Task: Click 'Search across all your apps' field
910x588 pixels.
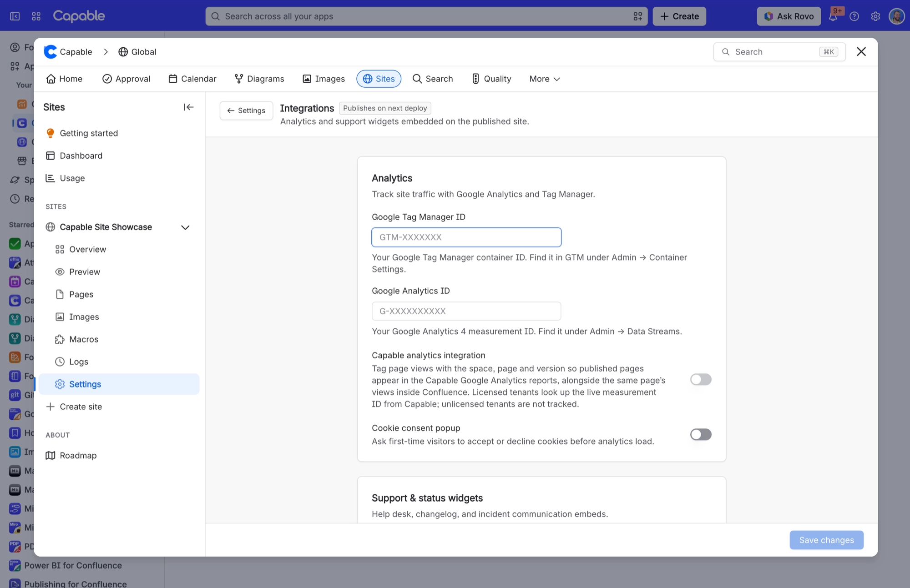Action: pos(426,16)
